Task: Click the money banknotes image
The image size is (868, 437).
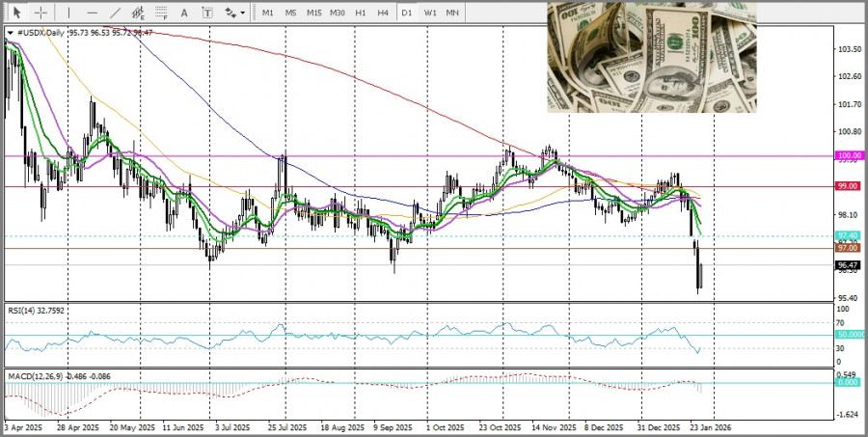Action: (x=651, y=56)
